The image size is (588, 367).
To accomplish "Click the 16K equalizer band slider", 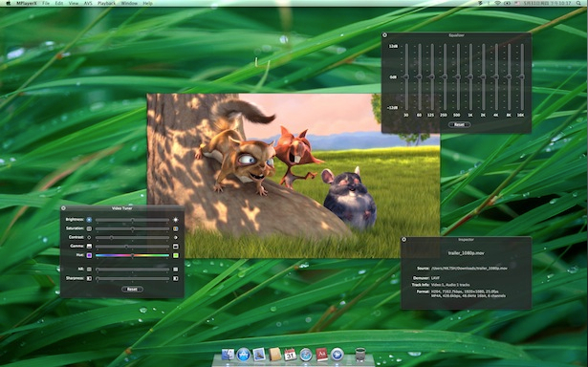I will click(521, 77).
